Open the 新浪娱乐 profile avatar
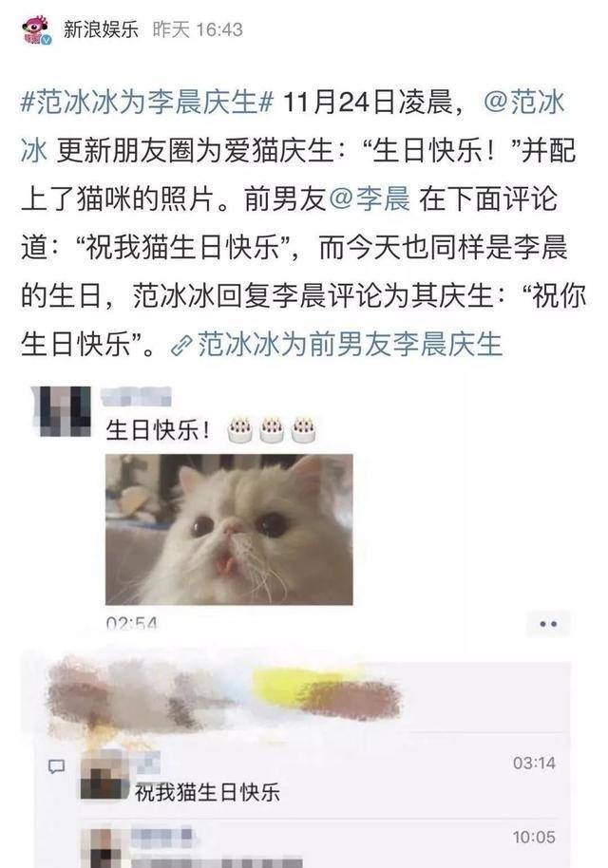 pyautogui.click(x=36, y=29)
